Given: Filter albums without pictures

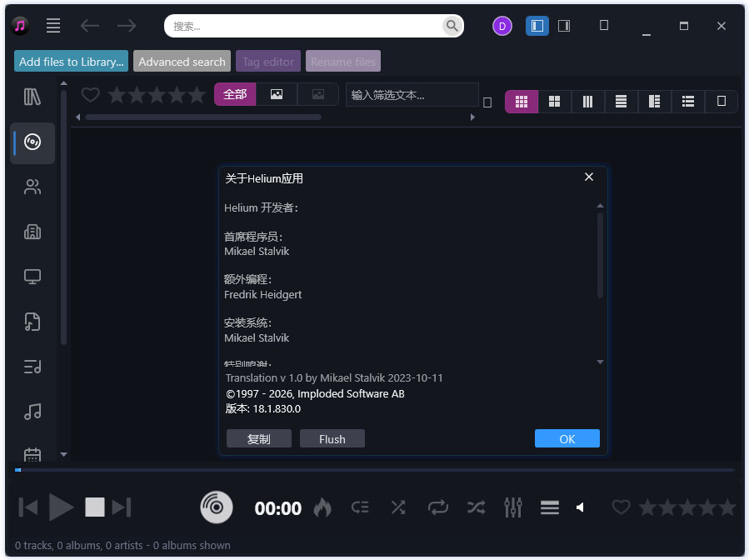Looking at the screenshot, I should tap(318, 94).
